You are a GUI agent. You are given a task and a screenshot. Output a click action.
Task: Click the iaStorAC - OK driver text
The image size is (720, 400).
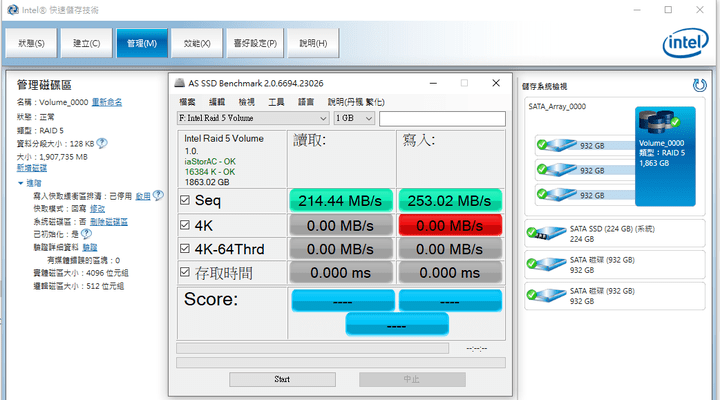click(210, 162)
